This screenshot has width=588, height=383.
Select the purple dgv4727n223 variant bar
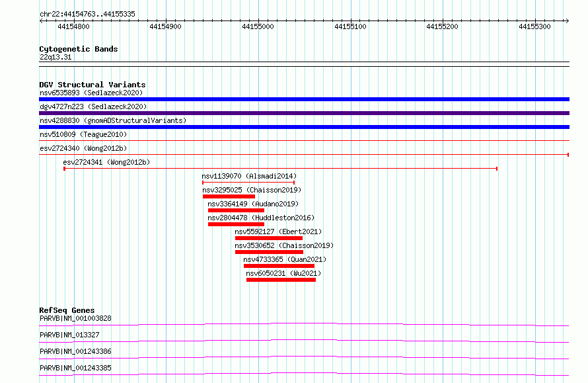(304, 113)
